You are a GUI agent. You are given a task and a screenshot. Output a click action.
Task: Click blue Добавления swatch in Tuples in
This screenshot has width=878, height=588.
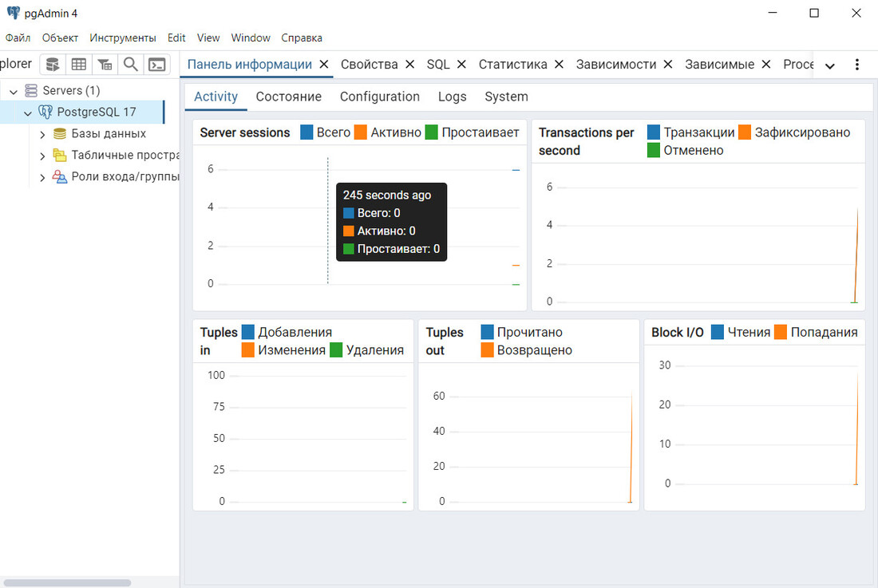[x=247, y=332]
